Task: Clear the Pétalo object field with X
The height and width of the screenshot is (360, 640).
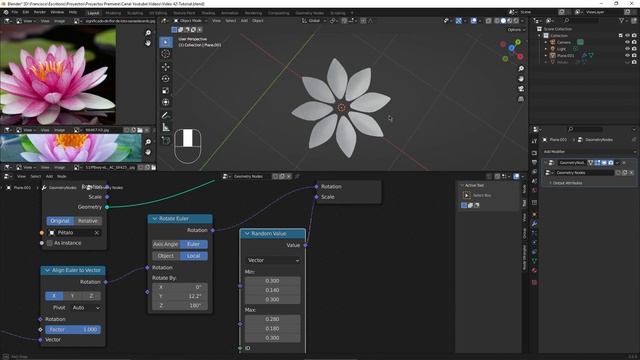Action: point(97,233)
